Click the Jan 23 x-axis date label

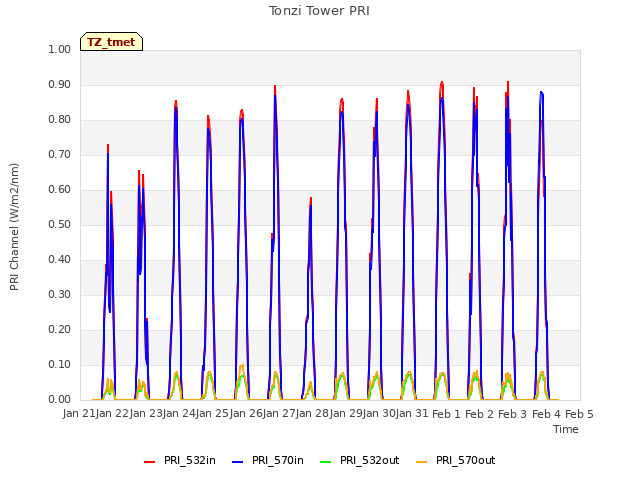point(146,413)
